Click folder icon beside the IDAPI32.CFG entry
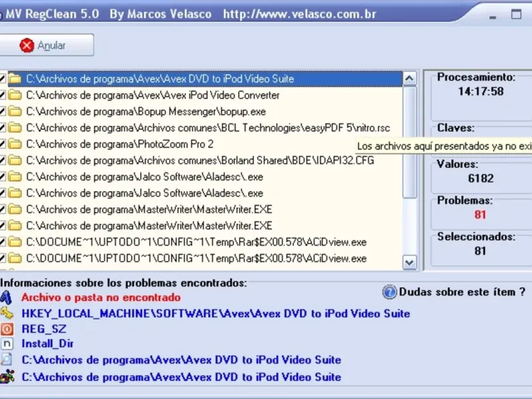Image resolution: width=532 pixels, height=399 pixels. tap(15, 160)
